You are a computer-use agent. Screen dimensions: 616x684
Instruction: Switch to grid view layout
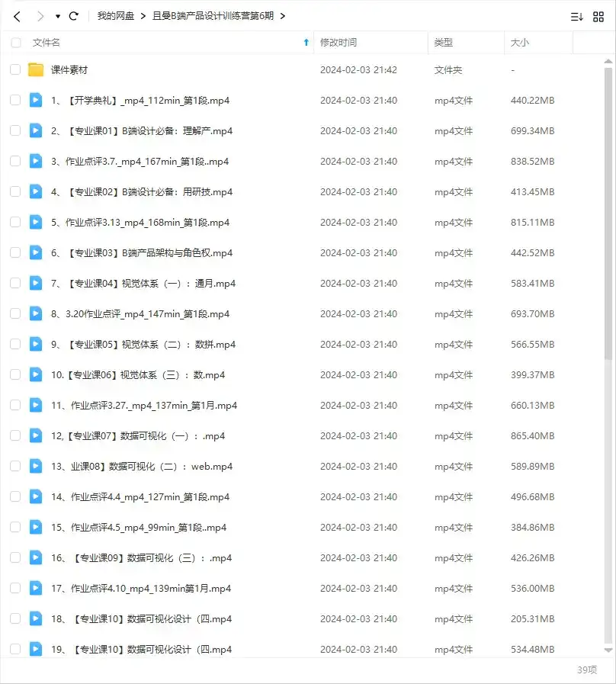599,15
